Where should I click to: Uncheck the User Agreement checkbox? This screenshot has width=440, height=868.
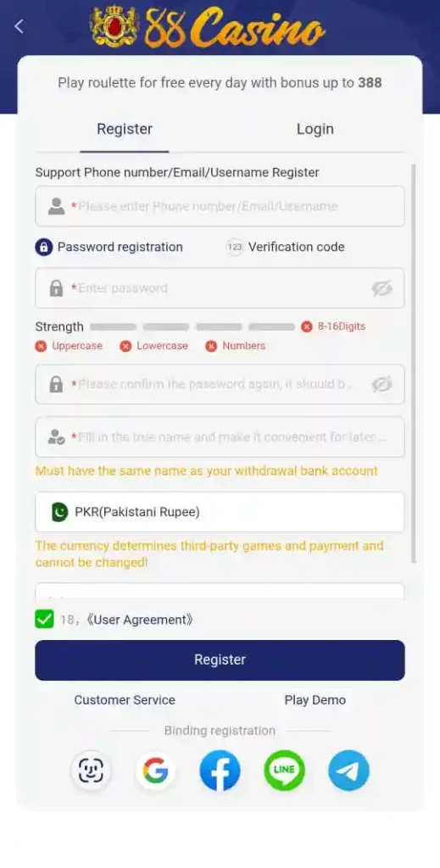tap(44, 619)
